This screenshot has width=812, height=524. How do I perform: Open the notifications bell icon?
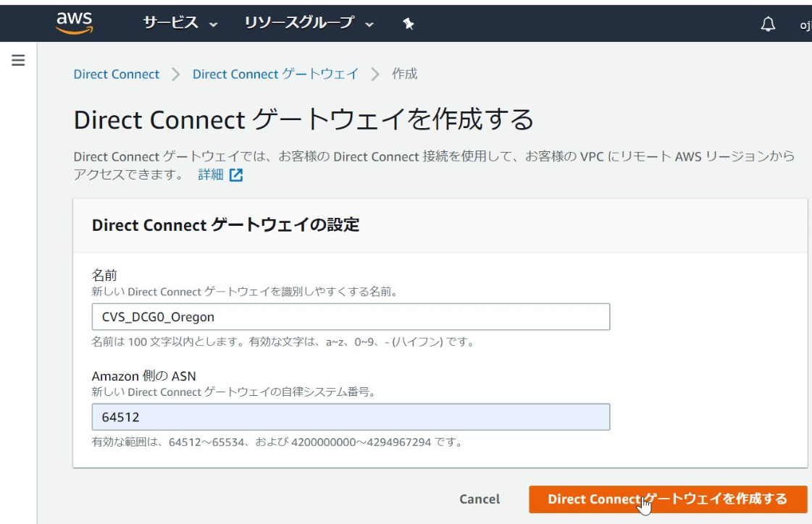pyautogui.click(x=768, y=24)
